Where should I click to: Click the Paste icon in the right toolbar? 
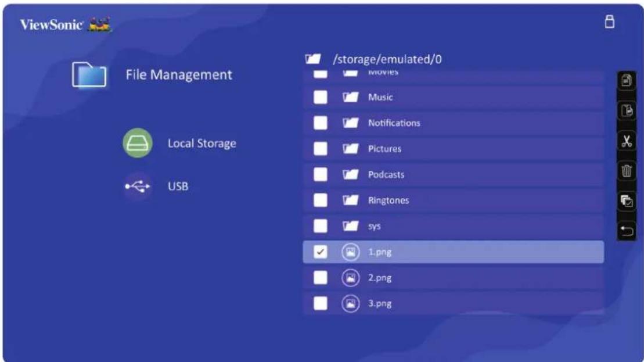click(x=627, y=110)
